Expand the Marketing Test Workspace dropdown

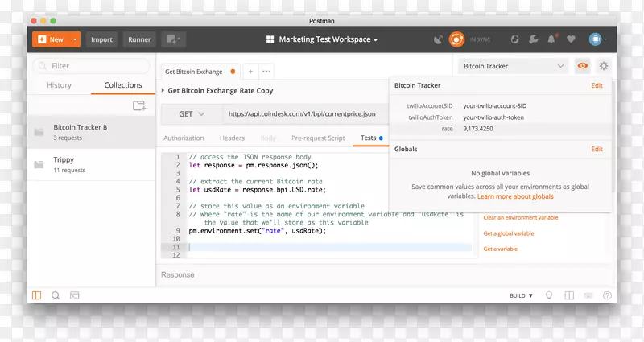(321, 39)
